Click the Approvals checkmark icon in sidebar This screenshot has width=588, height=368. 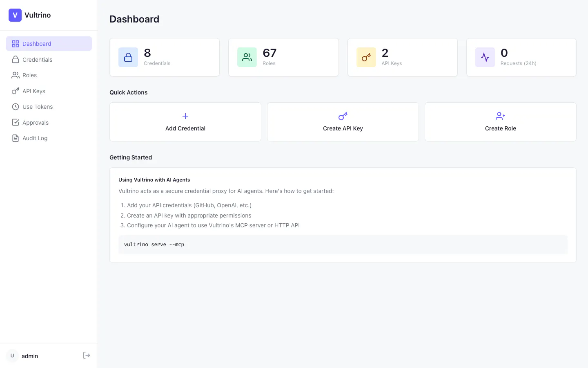(16, 123)
